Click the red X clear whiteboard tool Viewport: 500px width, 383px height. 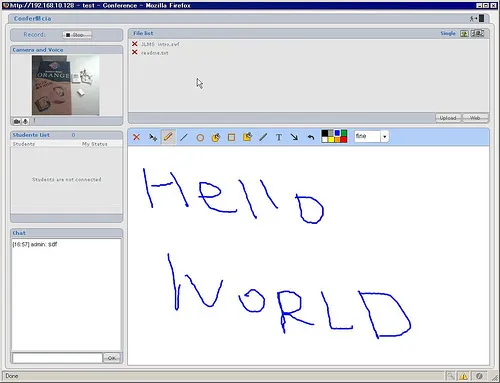tap(136, 137)
